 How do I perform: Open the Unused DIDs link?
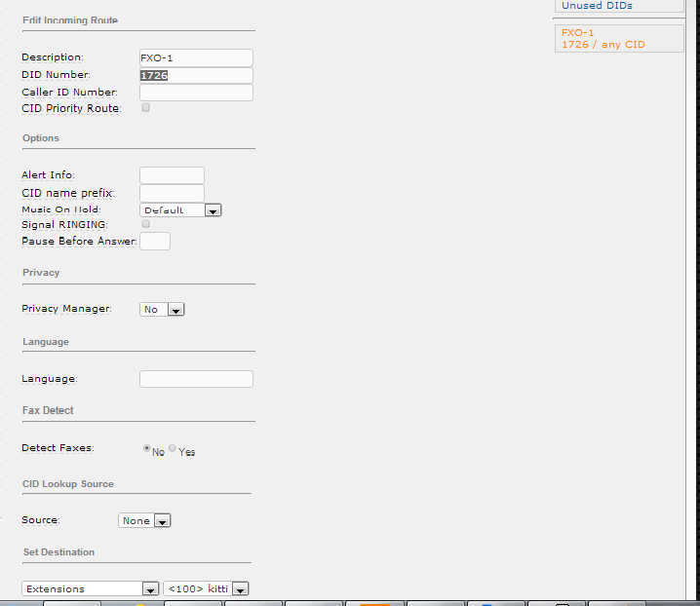pyautogui.click(x=597, y=6)
